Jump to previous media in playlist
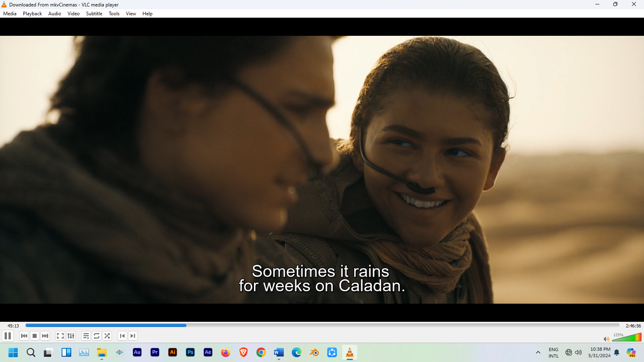Screen dimensions: 644x362 (x=24, y=336)
